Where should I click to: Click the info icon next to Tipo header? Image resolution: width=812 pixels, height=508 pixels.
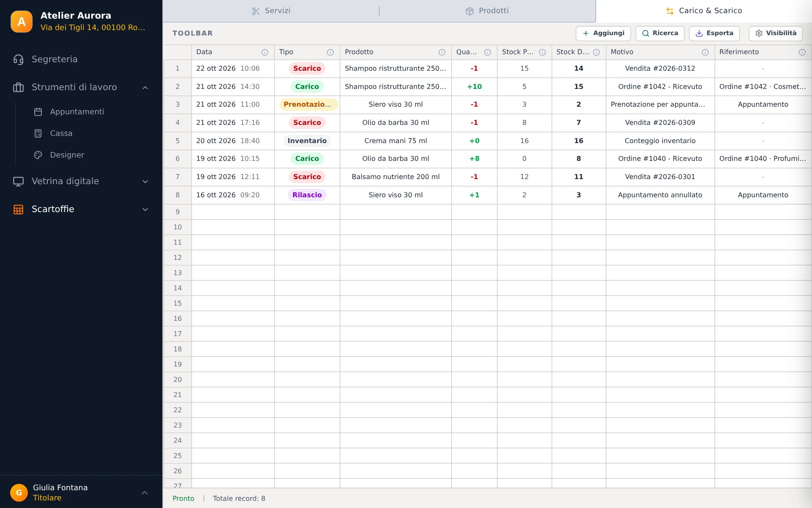point(330,52)
